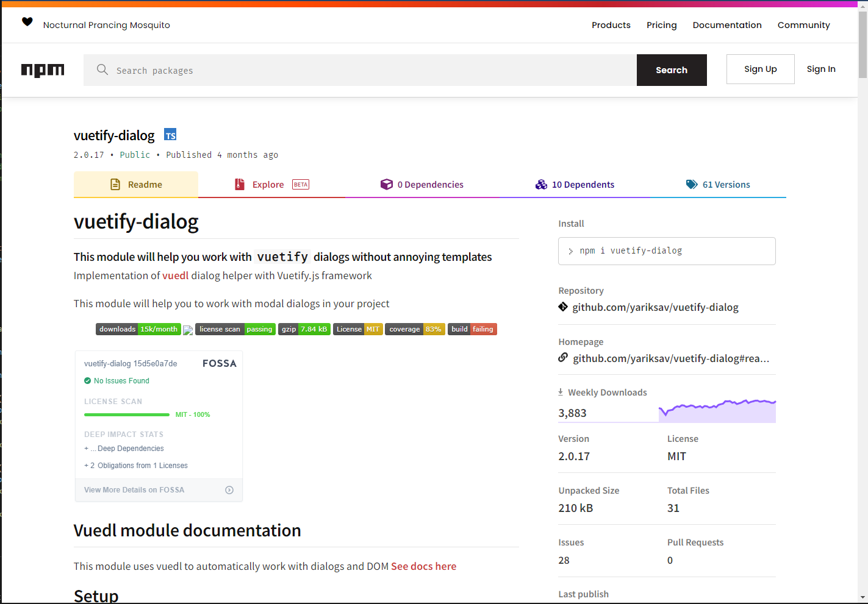
Task: Click the Unpacked Size value 210 kB
Action: (575, 508)
